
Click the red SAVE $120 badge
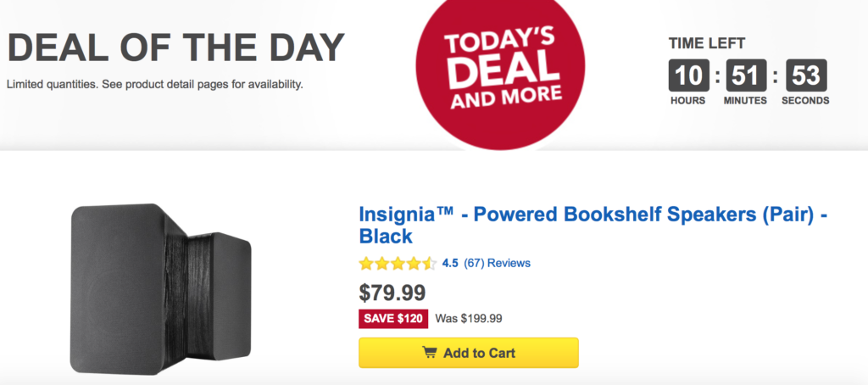tap(393, 319)
